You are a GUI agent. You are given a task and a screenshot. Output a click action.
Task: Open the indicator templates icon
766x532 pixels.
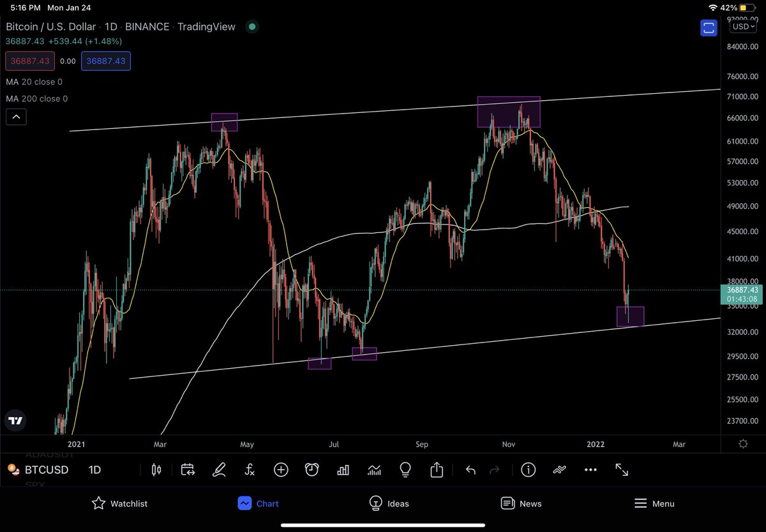click(374, 470)
